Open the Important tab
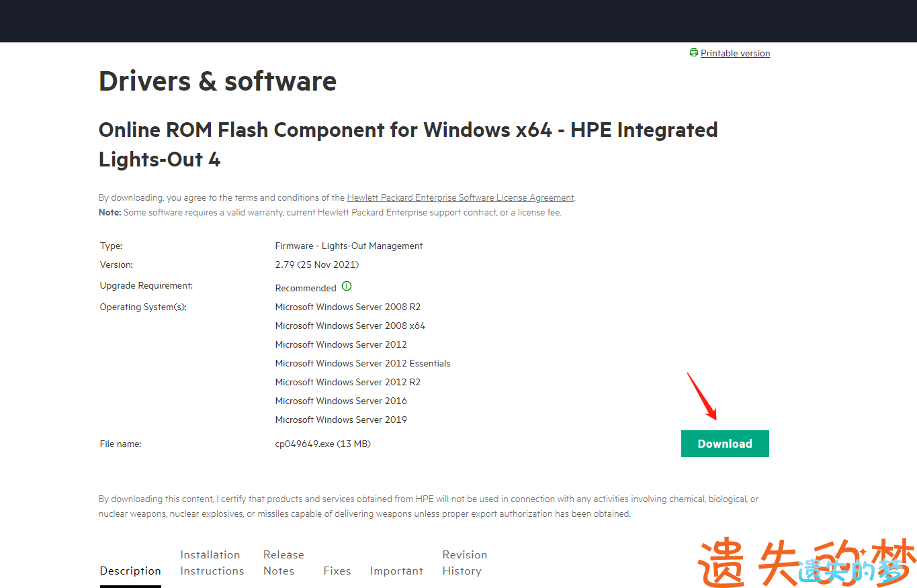This screenshot has height=588, width=917. coord(396,571)
